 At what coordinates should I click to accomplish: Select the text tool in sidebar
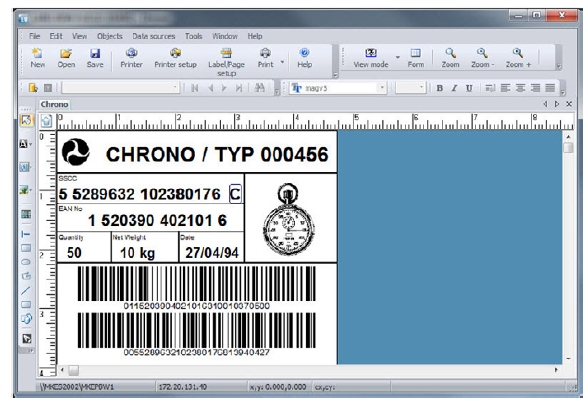(23, 144)
